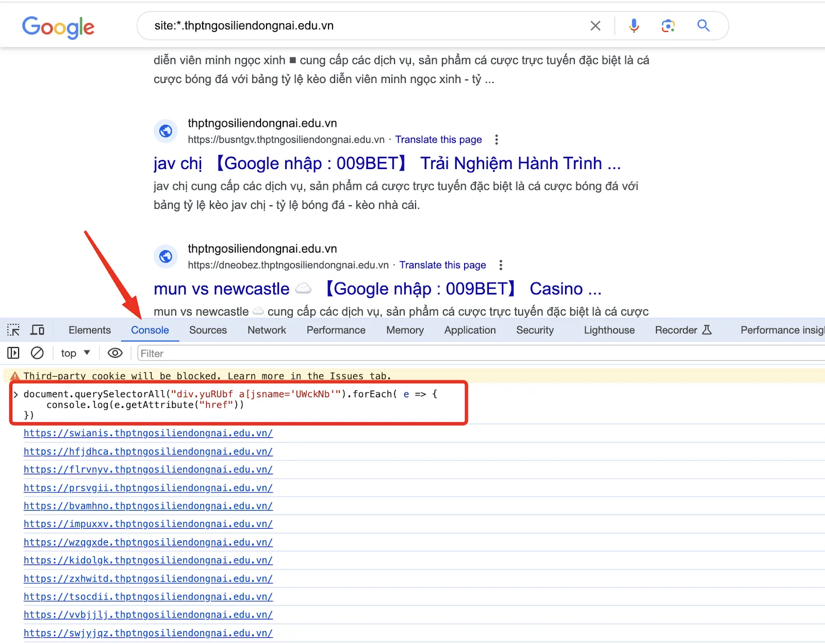Open the vvbjjlj console link
The width and height of the screenshot is (825, 644).
[148, 615]
